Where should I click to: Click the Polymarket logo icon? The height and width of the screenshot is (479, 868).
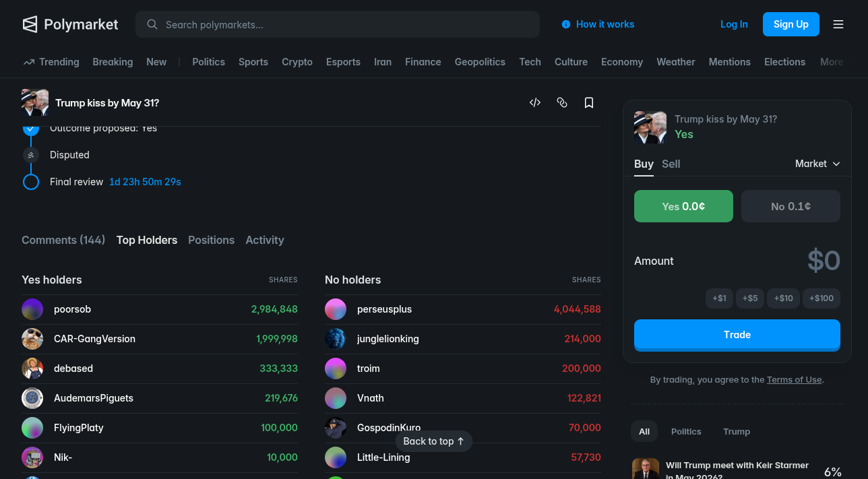point(30,24)
